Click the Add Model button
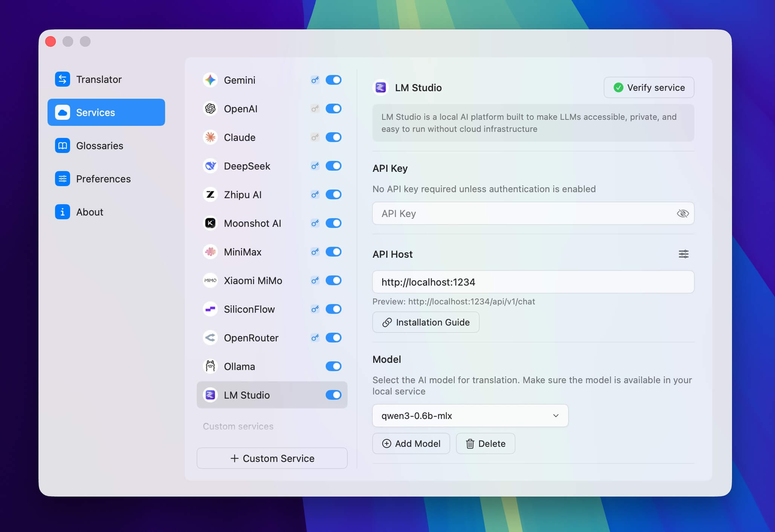 [411, 443]
